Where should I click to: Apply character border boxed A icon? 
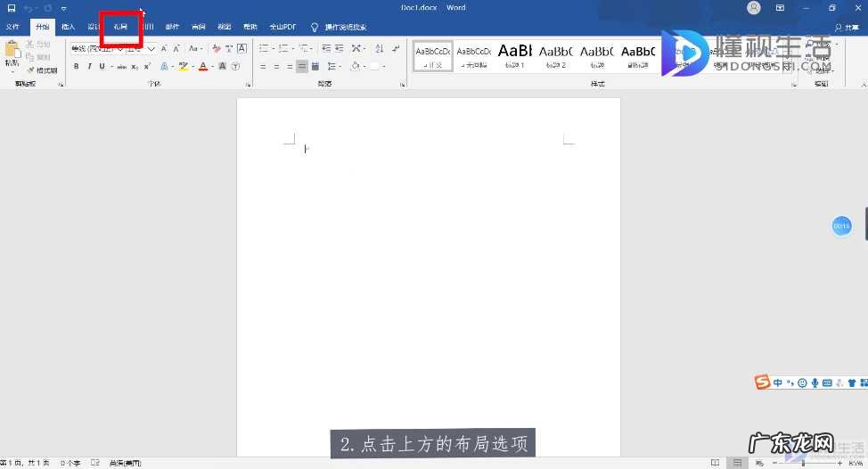point(242,49)
